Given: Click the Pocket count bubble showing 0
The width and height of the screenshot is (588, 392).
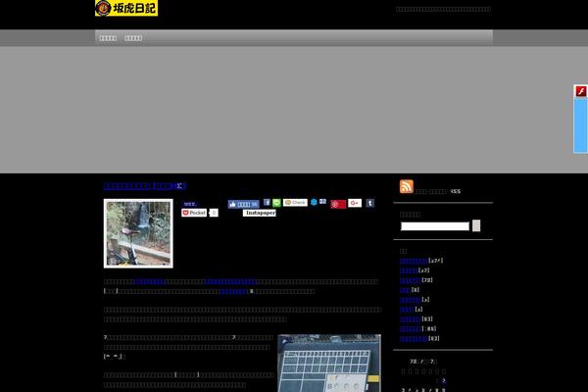Looking at the screenshot, I should (x=214, y=213).
